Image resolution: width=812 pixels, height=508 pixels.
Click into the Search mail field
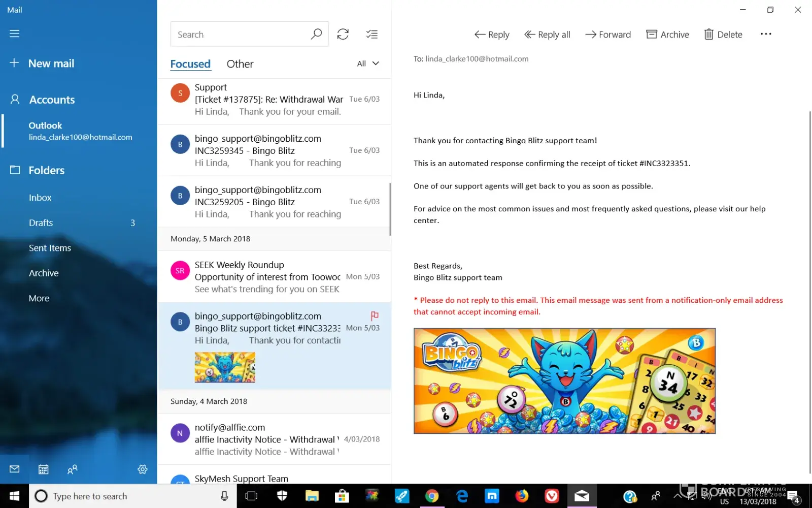tap(239, 35)
